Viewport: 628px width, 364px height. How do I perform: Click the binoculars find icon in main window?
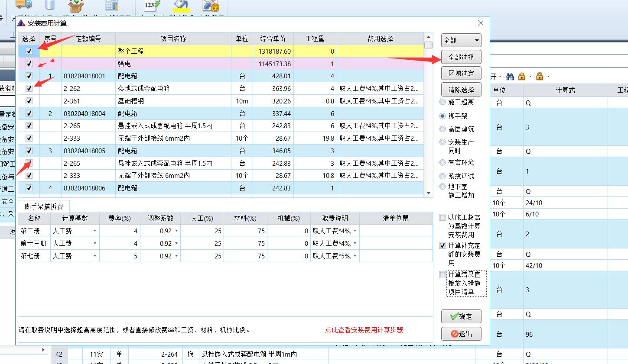coord(510,77)
